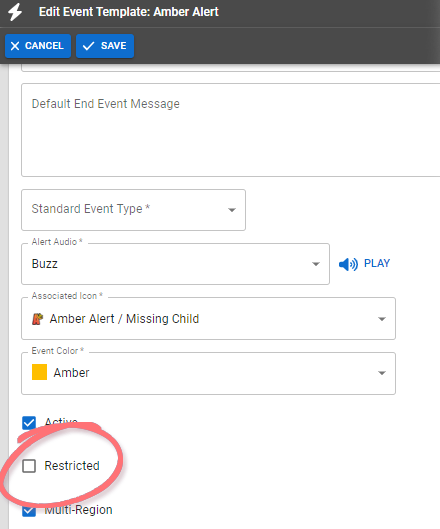Enable the Restricted checkbox

(29, 466)
